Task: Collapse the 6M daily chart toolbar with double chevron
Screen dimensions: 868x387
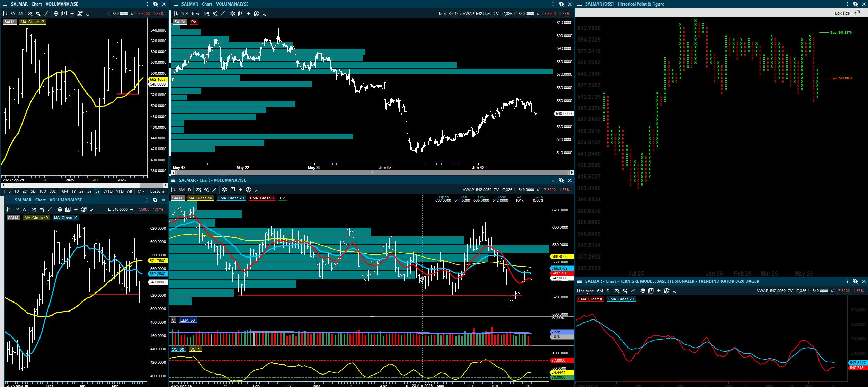Action: tap(256, 190)
